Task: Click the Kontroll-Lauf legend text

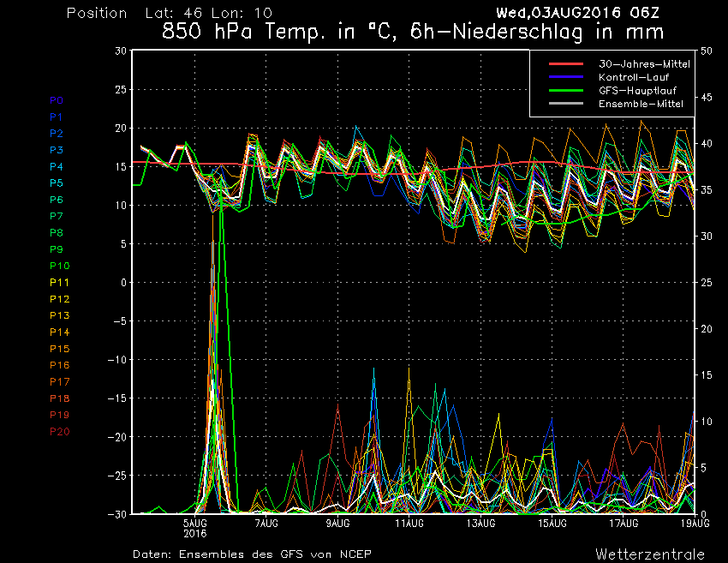Action: 634,77
